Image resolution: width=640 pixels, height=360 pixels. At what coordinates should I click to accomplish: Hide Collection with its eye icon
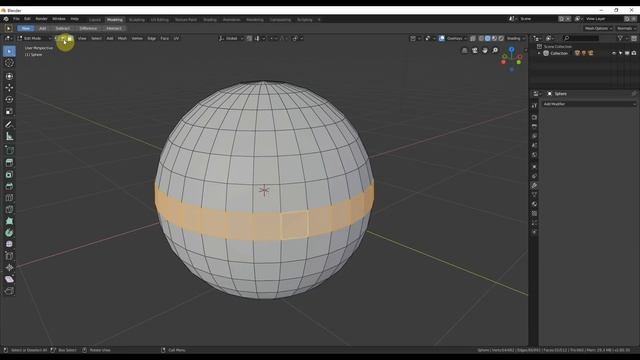click(x=614, y=53)
